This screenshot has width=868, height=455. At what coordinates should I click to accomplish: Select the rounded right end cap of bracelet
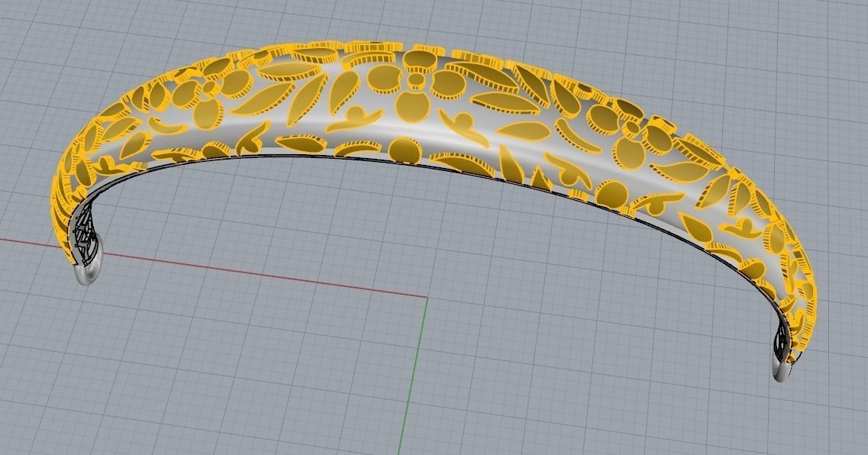[782, 372]
